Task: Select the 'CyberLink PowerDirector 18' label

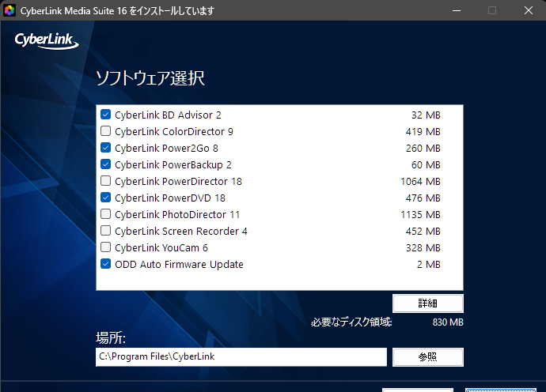Action: coord(178,182)
